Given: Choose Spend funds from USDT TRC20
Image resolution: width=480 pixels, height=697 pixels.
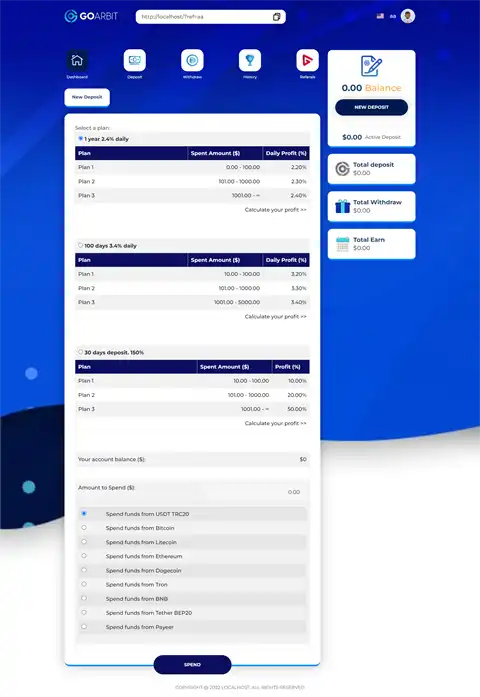Looking at the screenshot, I should [84, 513].
